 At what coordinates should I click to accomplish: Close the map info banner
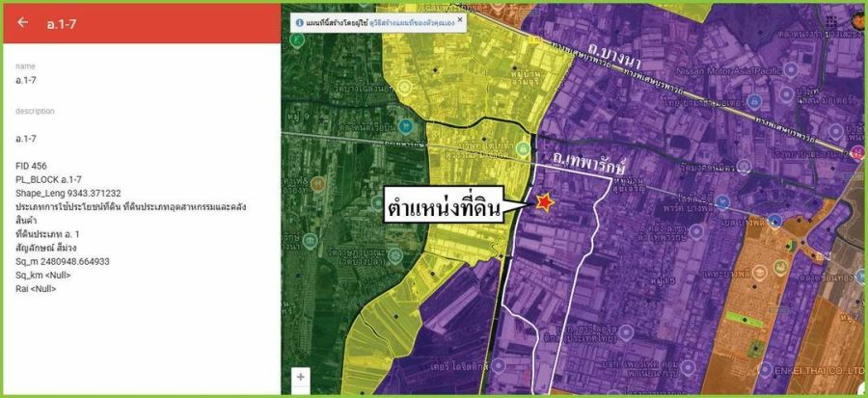click(x=460, y=18)
